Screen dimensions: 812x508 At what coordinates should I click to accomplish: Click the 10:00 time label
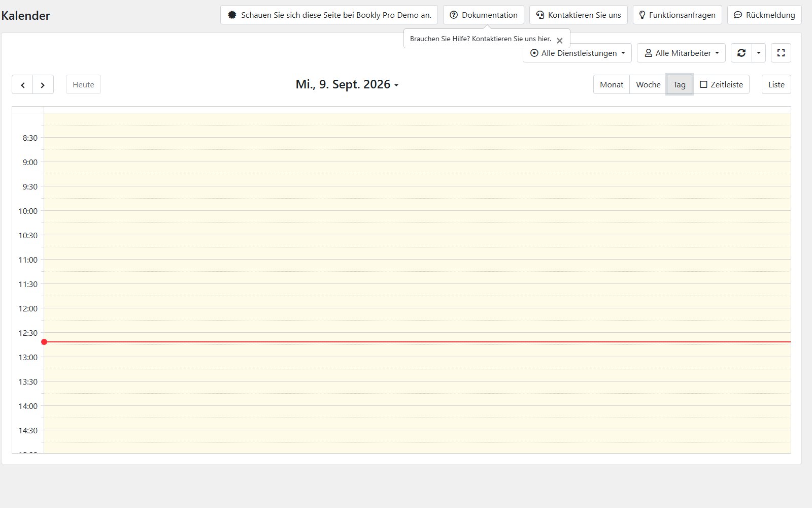click(28, 211)
